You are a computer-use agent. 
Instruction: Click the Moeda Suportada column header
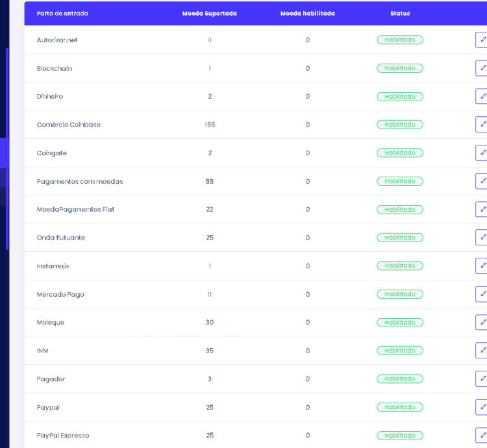(x=209, y=14)
